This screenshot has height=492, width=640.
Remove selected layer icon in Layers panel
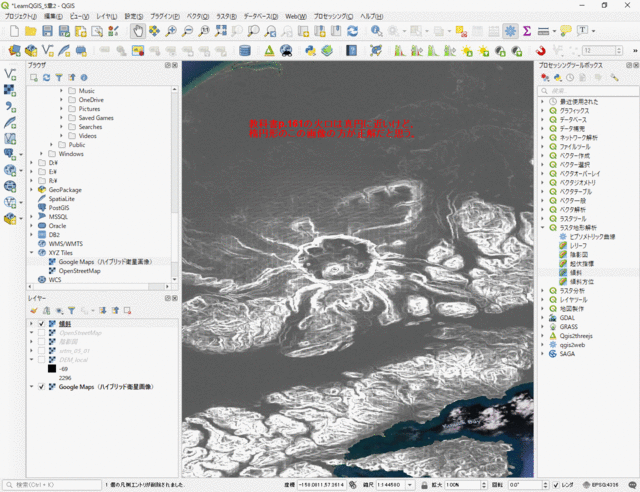127,311
